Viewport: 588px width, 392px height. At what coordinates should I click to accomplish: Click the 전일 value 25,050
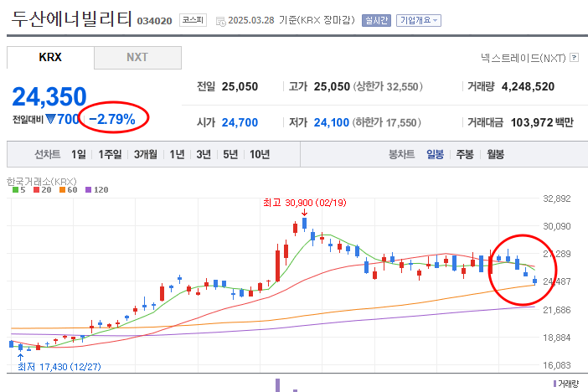point(240,86)
